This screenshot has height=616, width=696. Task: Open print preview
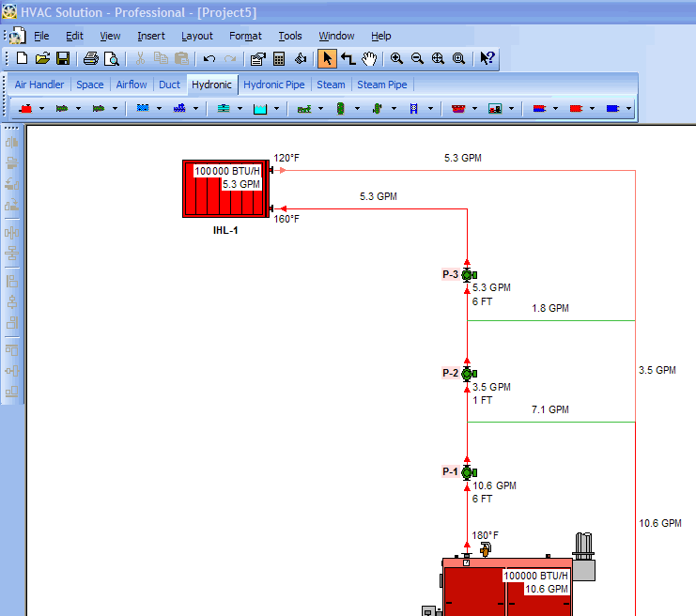pos(112,58)
